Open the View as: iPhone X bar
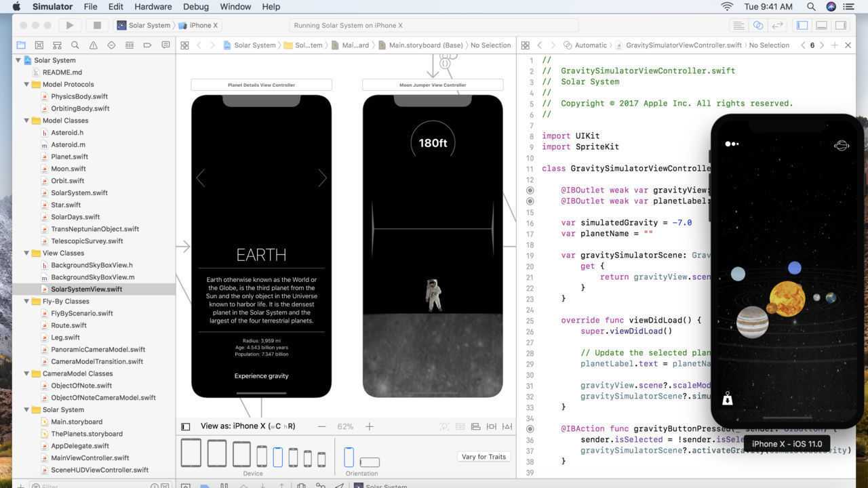The height and width of the screenshot is (488, 868). (x=248, y=426)
